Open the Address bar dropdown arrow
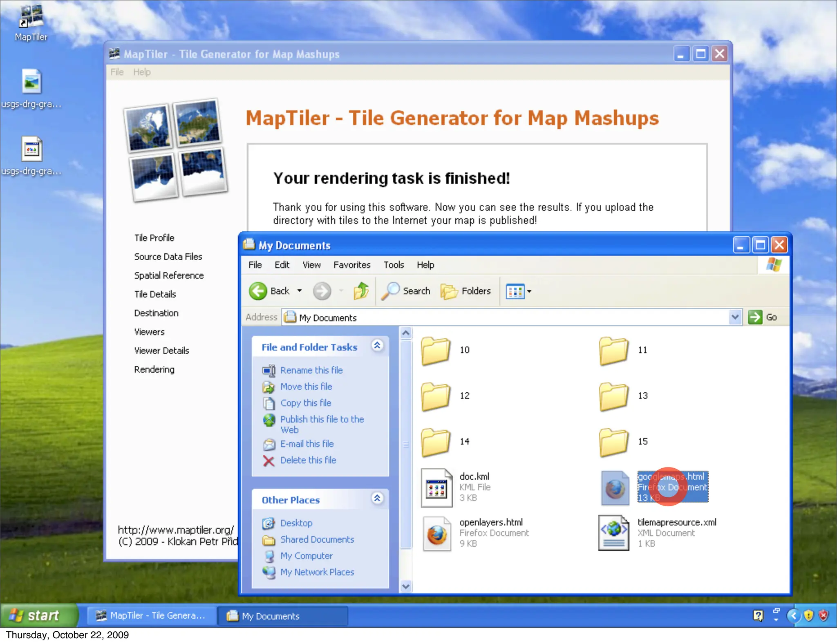The height and width of the screenshot is (644, 837). tap(735, 317)
